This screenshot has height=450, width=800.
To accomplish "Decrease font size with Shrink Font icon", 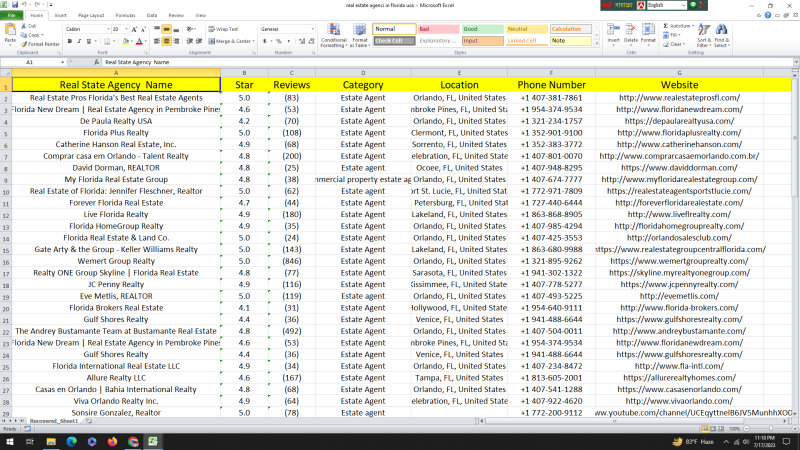I will coord(143,30).
